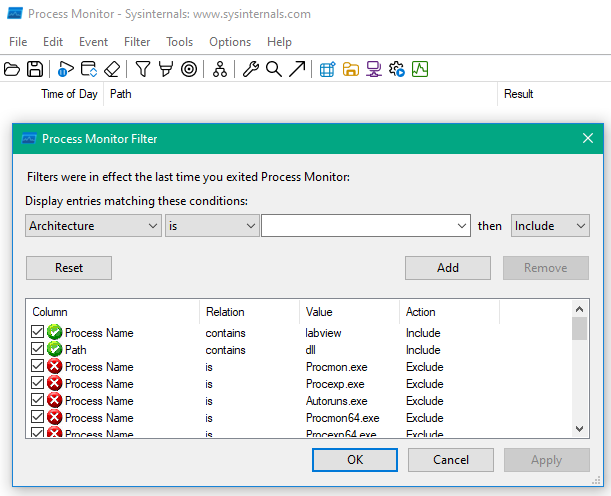Click the Process Monitor title bar app icon

pos(15,14)
